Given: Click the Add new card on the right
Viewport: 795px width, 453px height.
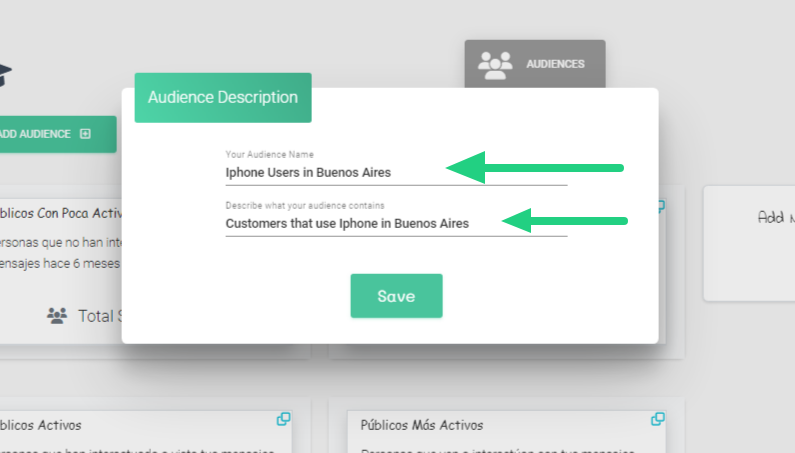Looking at the screenshot, I should coord(749,243).
